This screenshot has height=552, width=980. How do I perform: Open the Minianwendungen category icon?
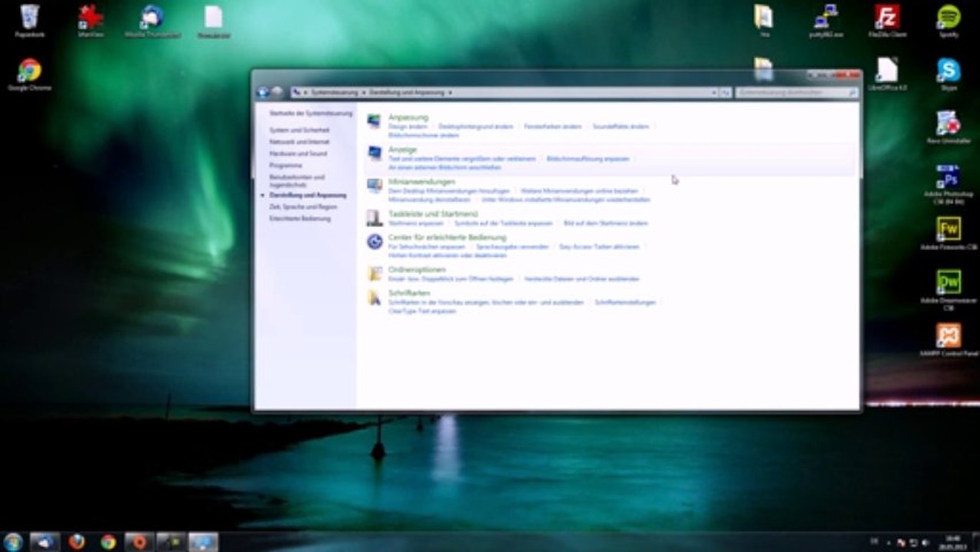click(374, 186)
